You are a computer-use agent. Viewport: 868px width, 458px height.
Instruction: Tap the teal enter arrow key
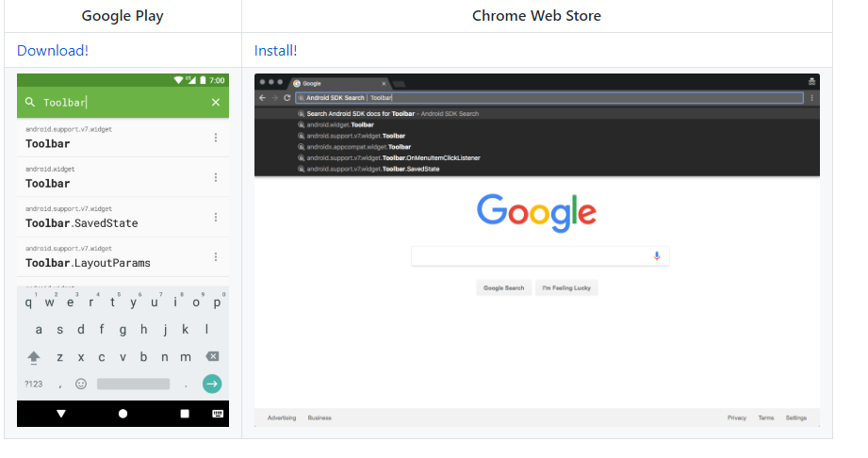click(212, 384)
